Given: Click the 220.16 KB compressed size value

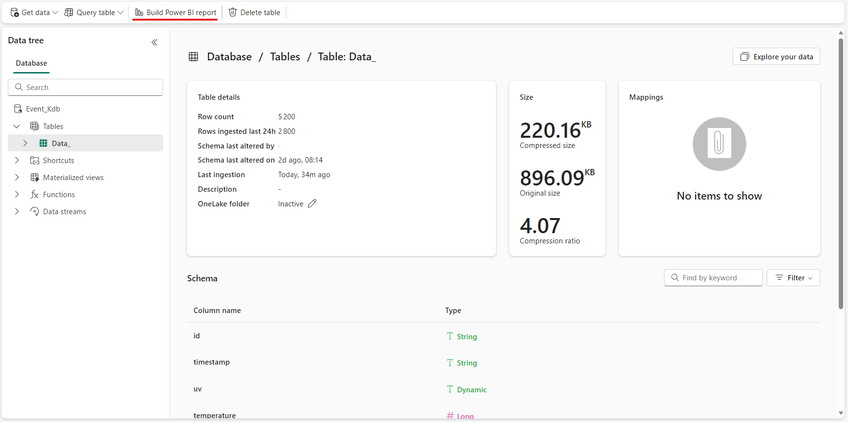Looking at the screenshot, I should (x=555, y=130).
